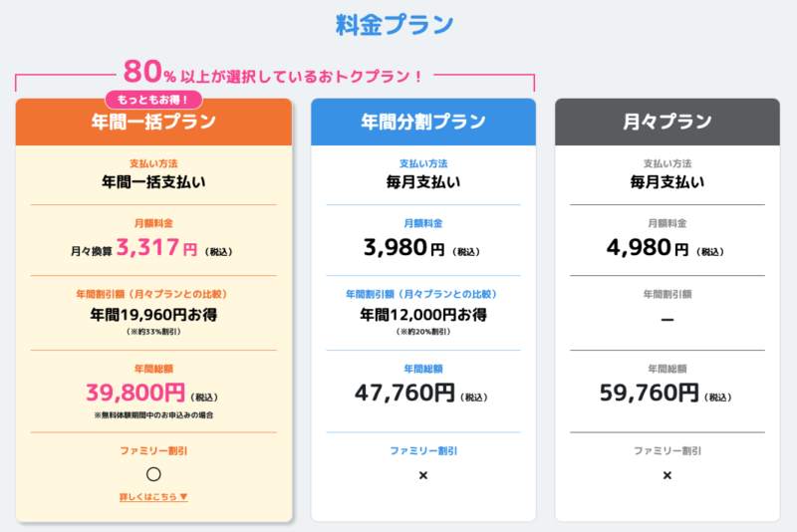Click the 詳しくはこちら link
This screenshot has height=532, width=797.
pyautogui.click(x=153, y=496)
